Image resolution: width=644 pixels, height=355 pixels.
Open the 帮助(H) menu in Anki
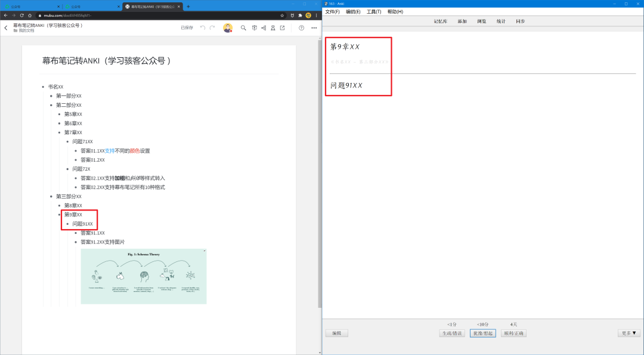[395, 11]
